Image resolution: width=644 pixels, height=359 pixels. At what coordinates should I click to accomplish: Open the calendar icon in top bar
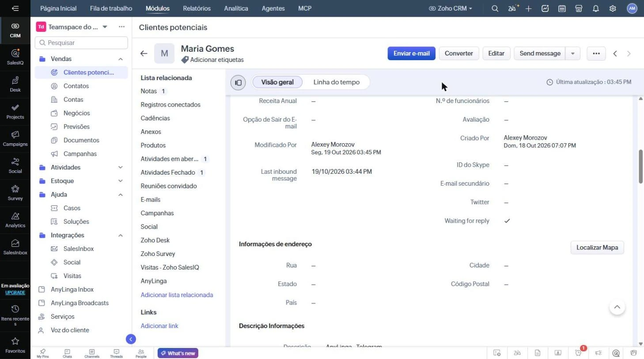pos(562,8)
